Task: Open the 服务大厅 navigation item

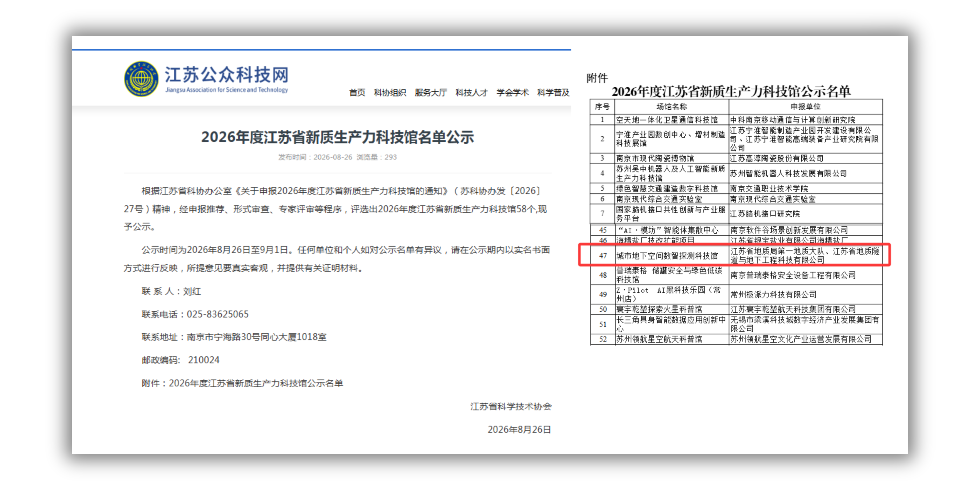Action: 431,93
